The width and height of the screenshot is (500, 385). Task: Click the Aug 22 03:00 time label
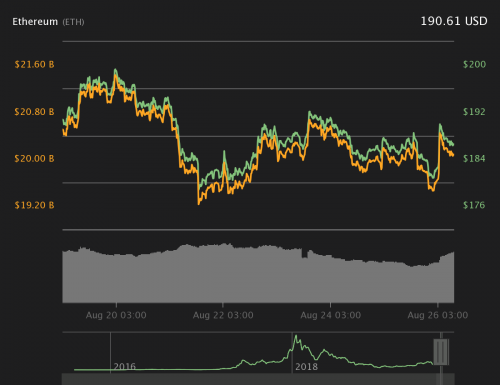click(x=223, y=315)
